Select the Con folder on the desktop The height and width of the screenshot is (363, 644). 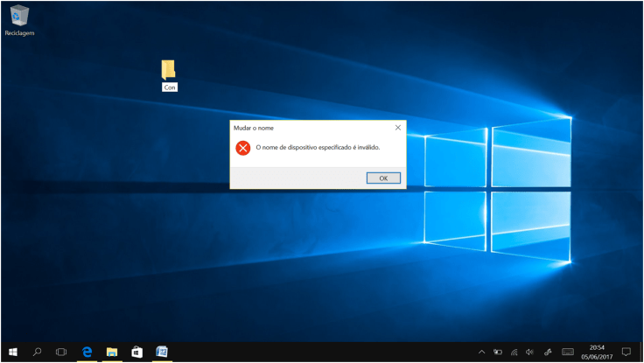(169, 70)
